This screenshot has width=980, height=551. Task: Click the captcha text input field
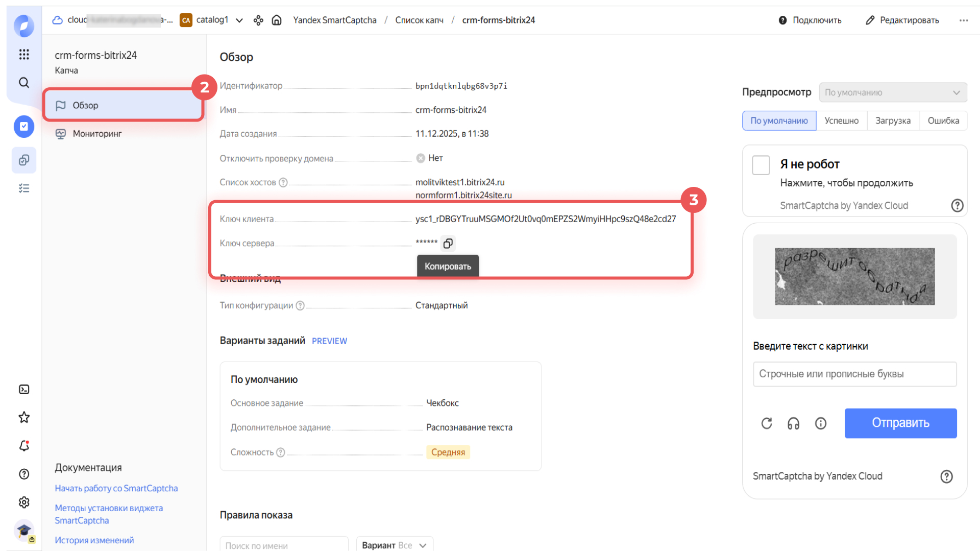pyautogui.click(x=854, y=374)
